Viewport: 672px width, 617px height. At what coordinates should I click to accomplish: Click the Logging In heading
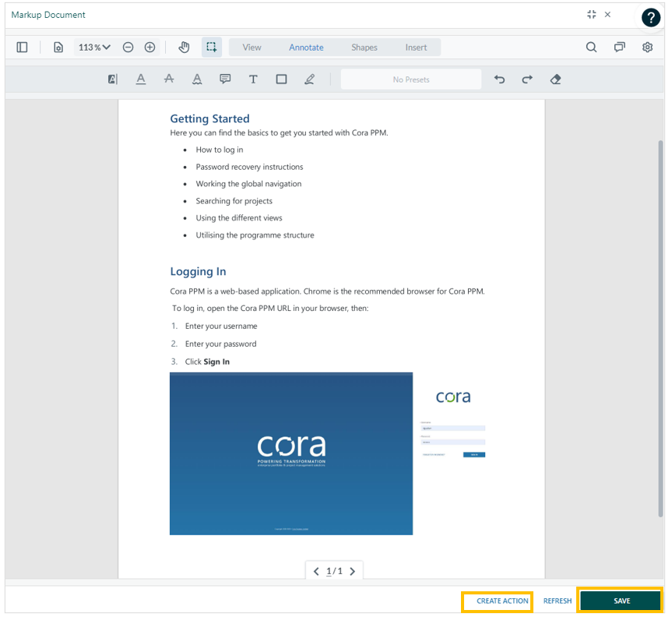(x=198, y=271)
